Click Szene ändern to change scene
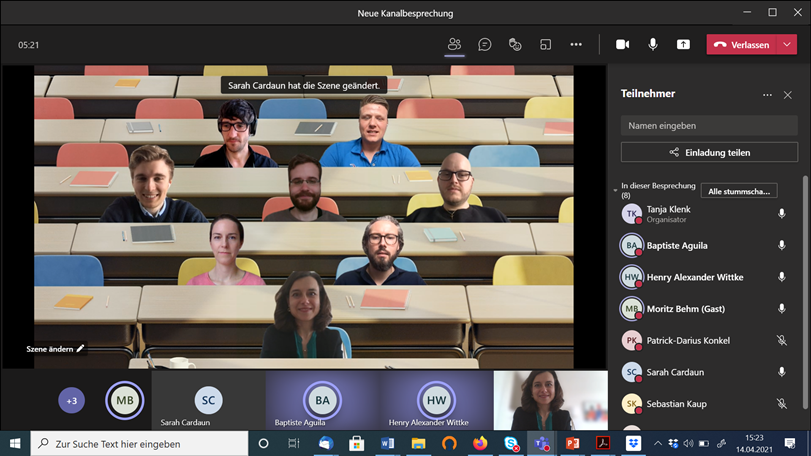 [55, 349]
